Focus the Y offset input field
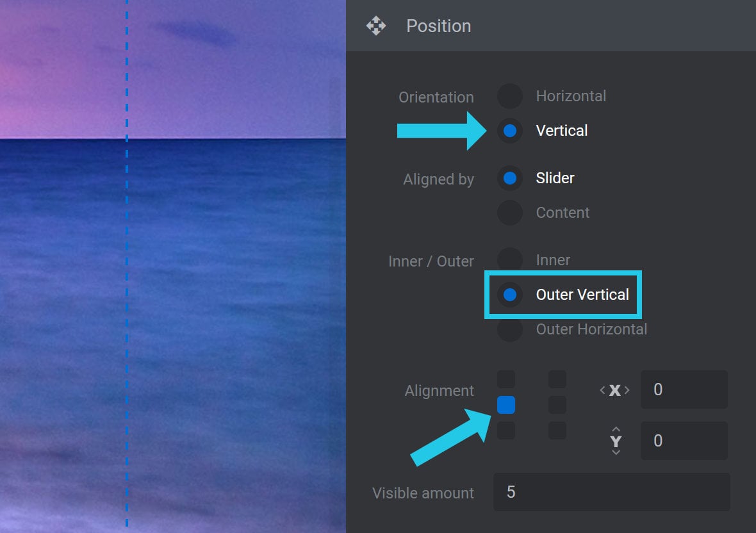756x533 pixels. [x=684, y=441]
